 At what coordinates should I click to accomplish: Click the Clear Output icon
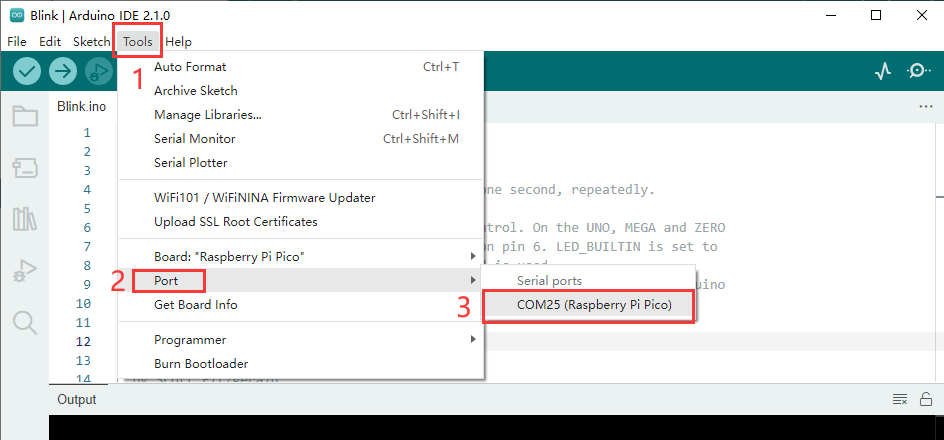tap(899, 399)
